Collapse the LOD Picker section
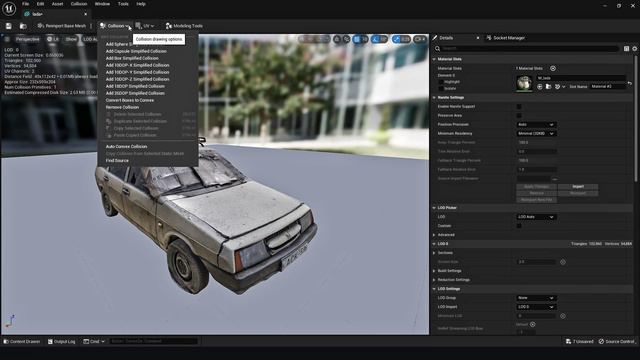The height and width of the screenshot is (360, 640). tap(434, 208)
